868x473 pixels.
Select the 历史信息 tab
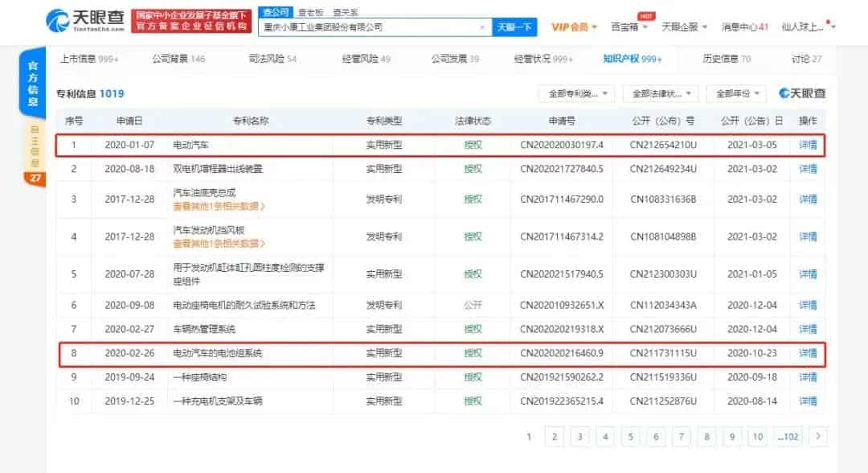727,59
